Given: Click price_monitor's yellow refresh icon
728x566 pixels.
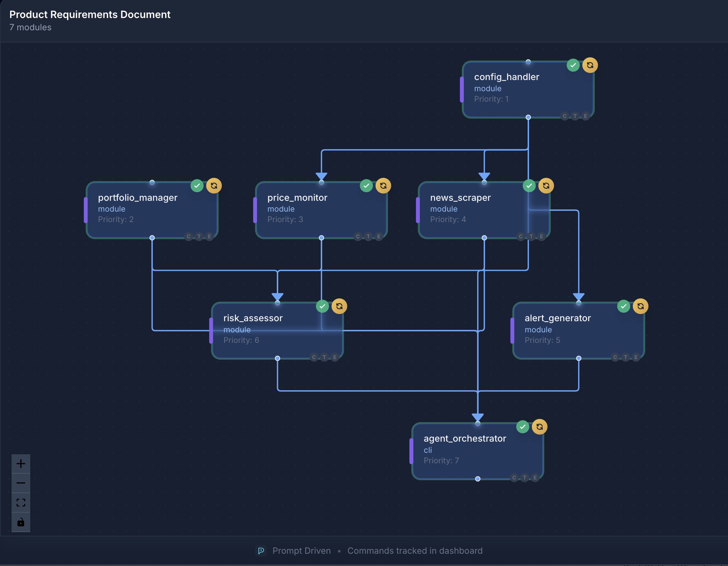Looking at the screenshot, I should coord(383,186).
